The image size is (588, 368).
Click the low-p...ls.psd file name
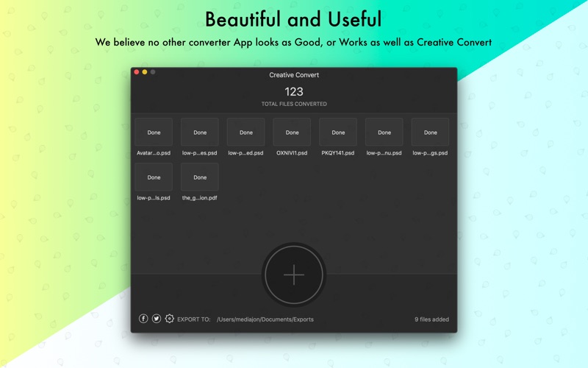click(x=154, y=198)
